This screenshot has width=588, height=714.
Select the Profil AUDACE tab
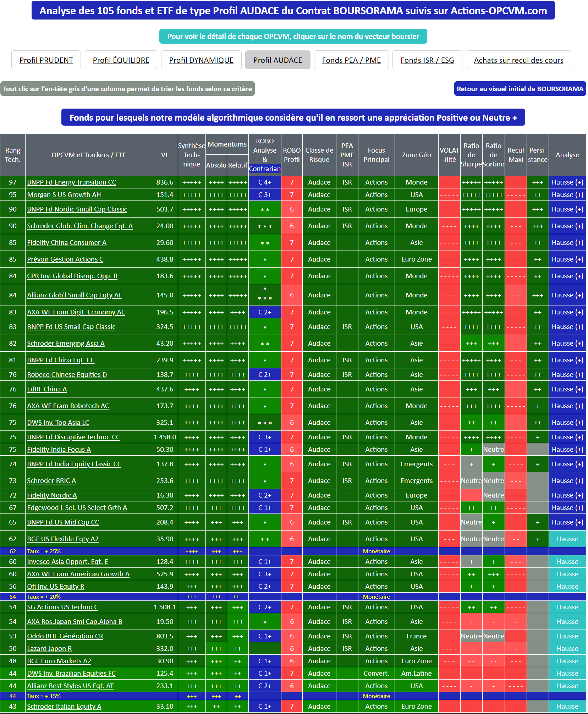click(x=278, y=60)
